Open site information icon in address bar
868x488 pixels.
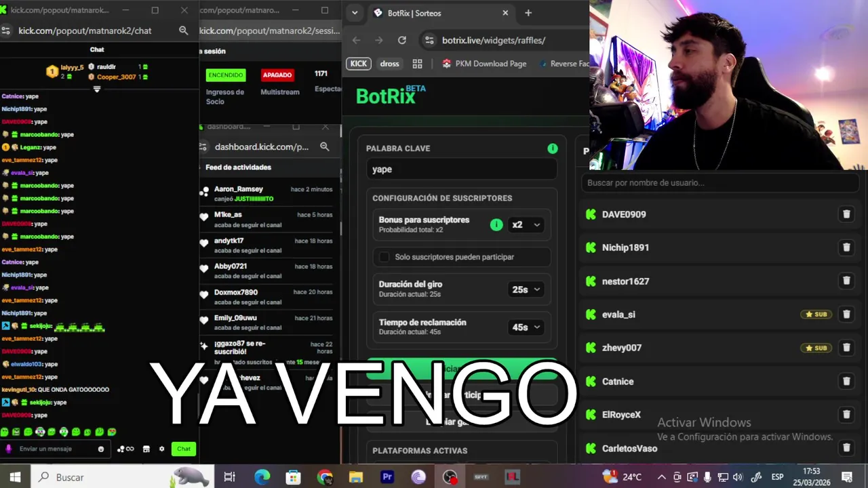[x=429, y=40]
